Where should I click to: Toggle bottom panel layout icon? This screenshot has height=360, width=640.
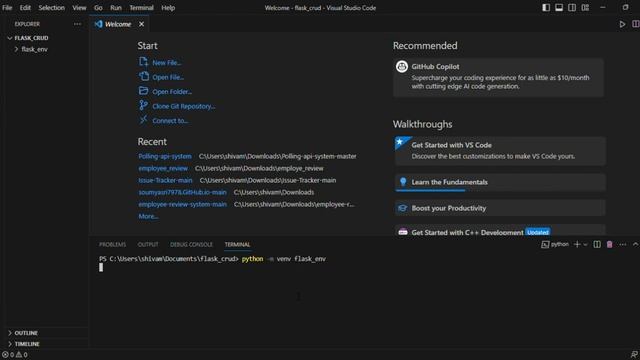tap(559, 8)
